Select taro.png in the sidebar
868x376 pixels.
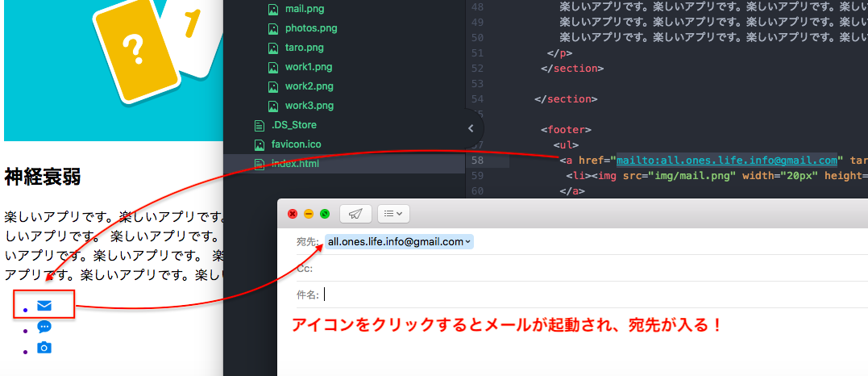click(304, 48)
